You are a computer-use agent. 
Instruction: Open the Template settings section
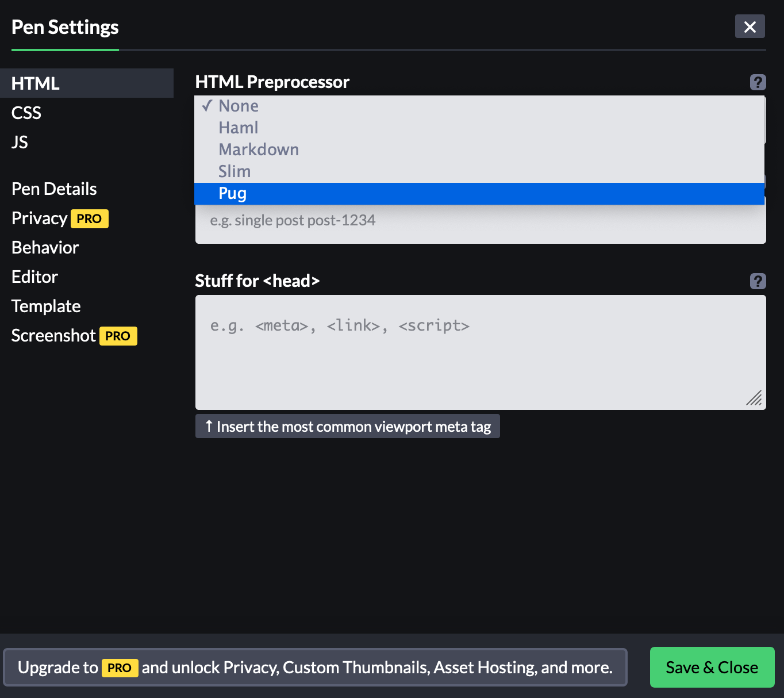click(x=46, y=306)
